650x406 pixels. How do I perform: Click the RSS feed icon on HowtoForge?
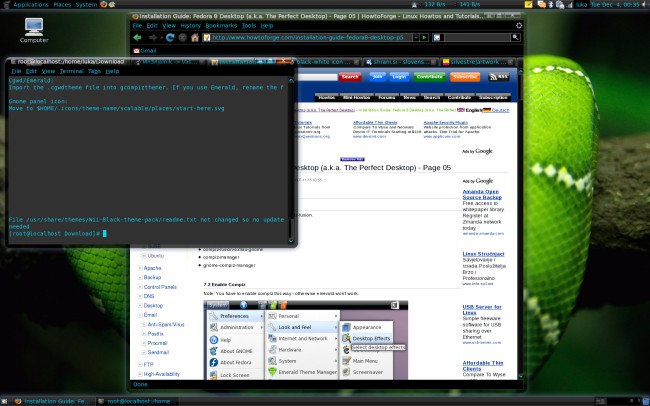pos(500,76)
